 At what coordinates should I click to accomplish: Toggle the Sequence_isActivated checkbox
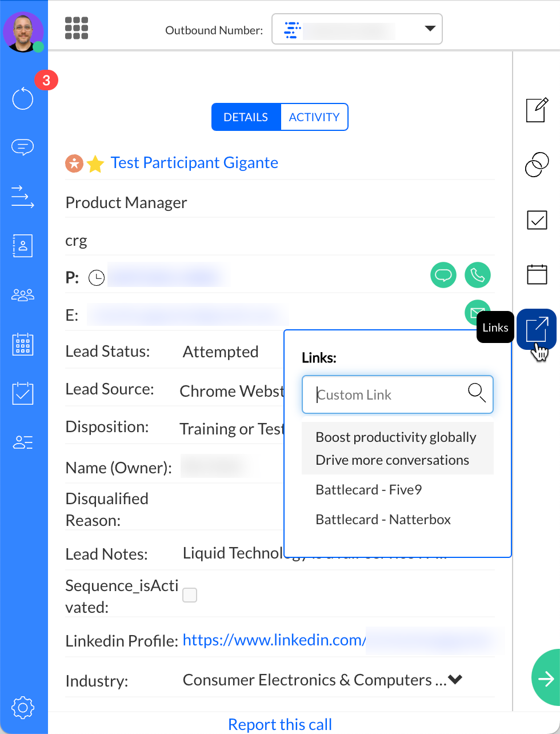click(x=190, y=595)
